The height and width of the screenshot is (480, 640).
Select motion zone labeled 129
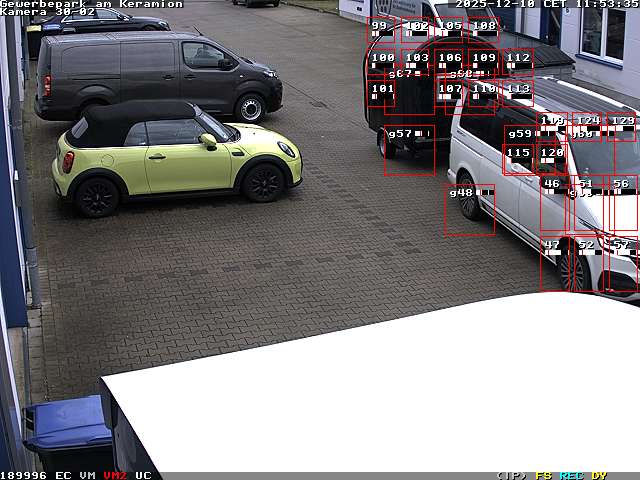621,126
